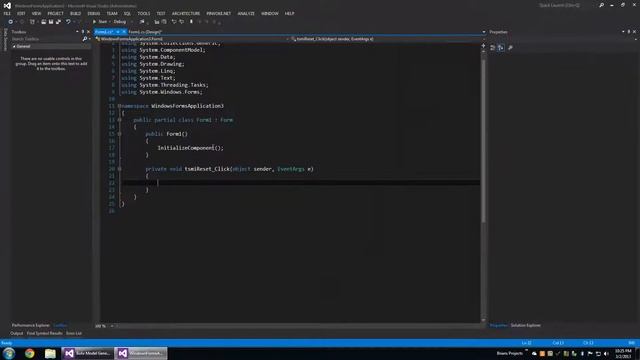The image size is (640, 360).
Task: Close the Form1.cs tab
Action: click(124, 32)
